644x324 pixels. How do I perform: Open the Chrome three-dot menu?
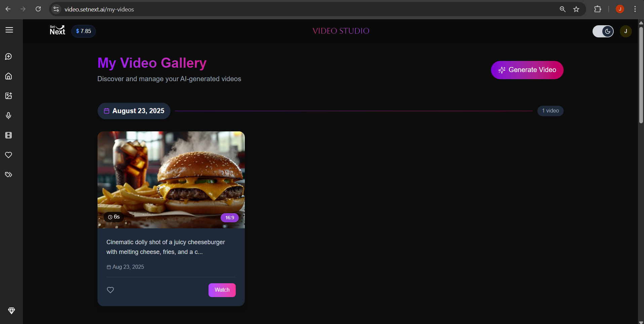pyautogui.click(x=635, y=9)
